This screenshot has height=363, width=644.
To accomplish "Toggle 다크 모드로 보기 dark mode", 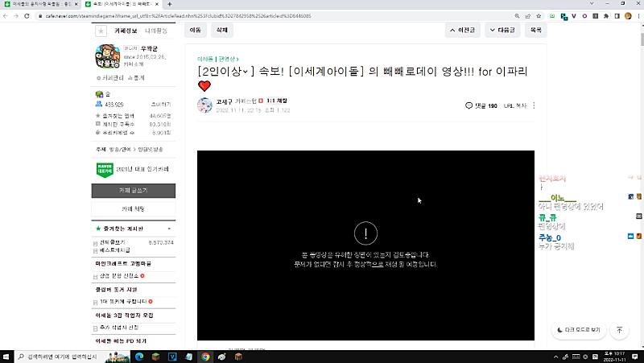I will coord(578,330).
